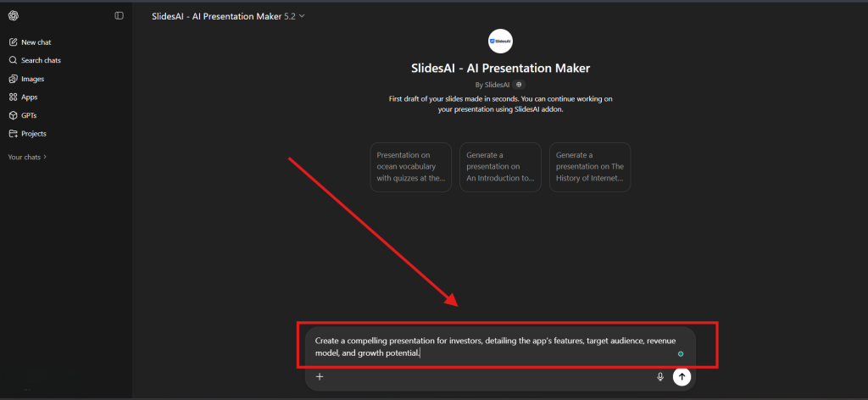Click the By SlidesAI author text
Image resolution: width=868 pixels, height=400 pixels.
click(x=492, y=85)
